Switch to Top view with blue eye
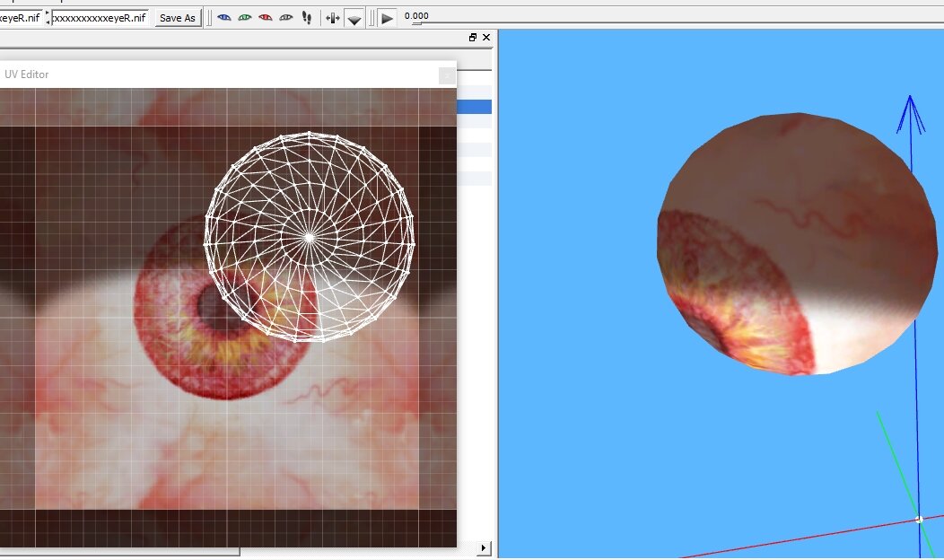This screenshot has width=944, height=560. tap(224, 17)
